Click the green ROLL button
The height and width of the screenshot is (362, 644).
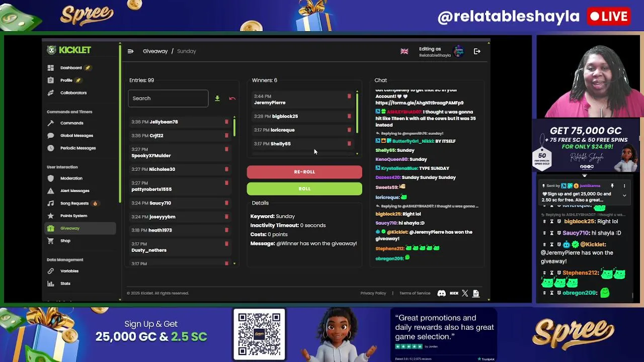(x=304, y=189)
